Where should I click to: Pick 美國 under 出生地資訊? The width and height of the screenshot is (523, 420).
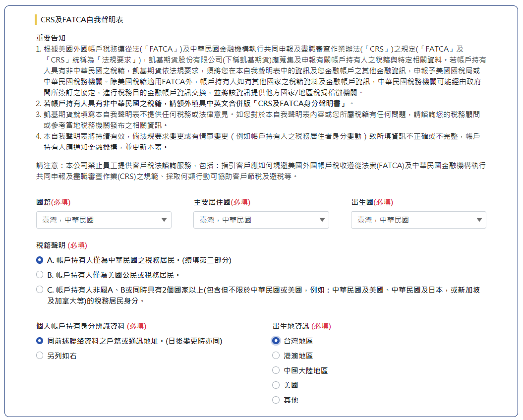tap(276, 385)
